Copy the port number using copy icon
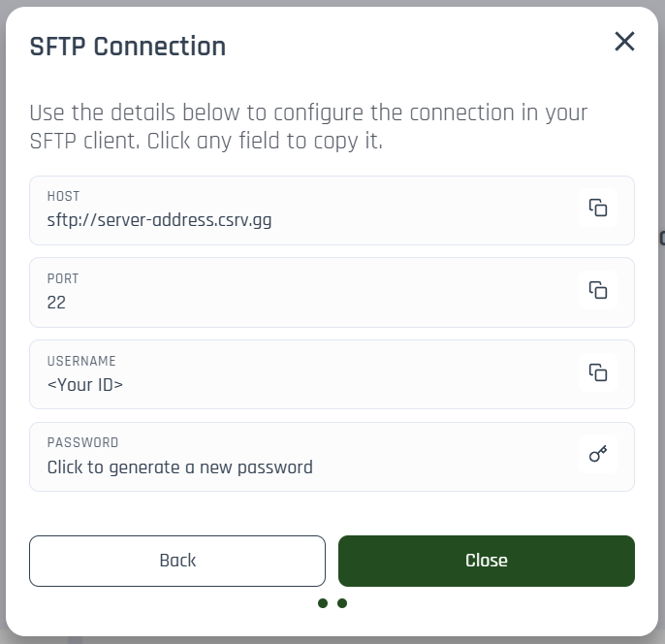Viewport: 665px width, 644px height. (x=598, y=290)
